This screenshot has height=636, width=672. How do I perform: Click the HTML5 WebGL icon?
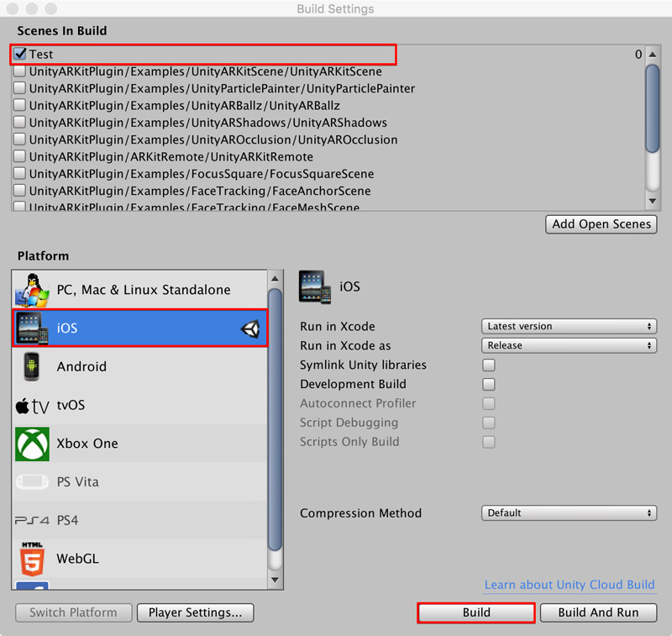tap(32, 559)
